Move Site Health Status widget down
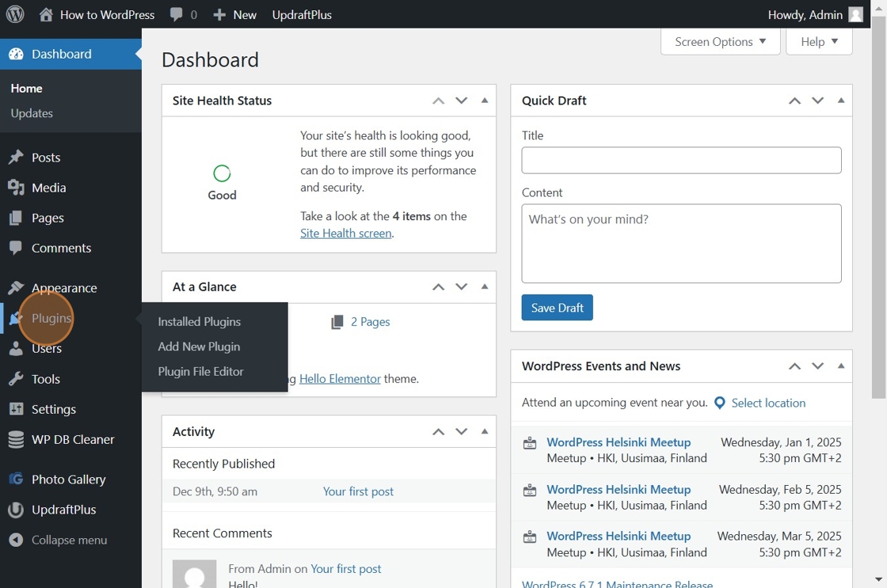Viewport: 887px width, 588px height. pyautogui.click(x=462, y=101)
